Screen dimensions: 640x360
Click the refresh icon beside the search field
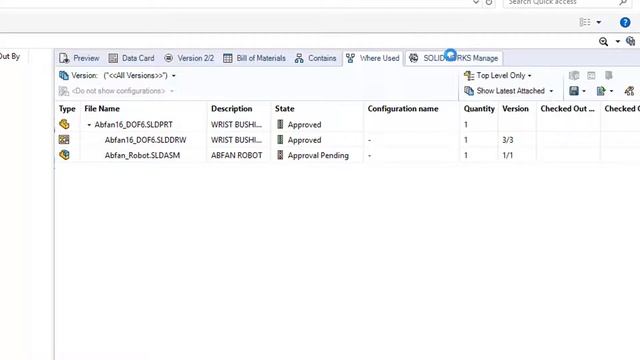tap(489, 2)
